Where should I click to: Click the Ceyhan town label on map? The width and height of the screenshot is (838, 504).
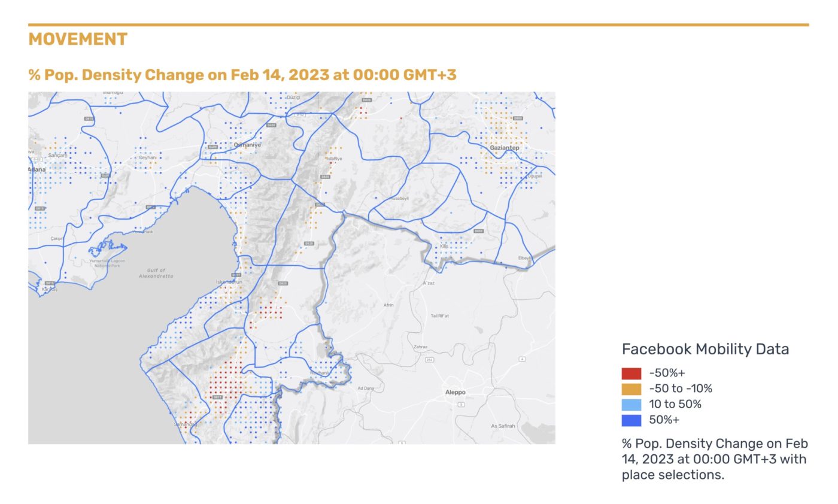tap(147, 158)
